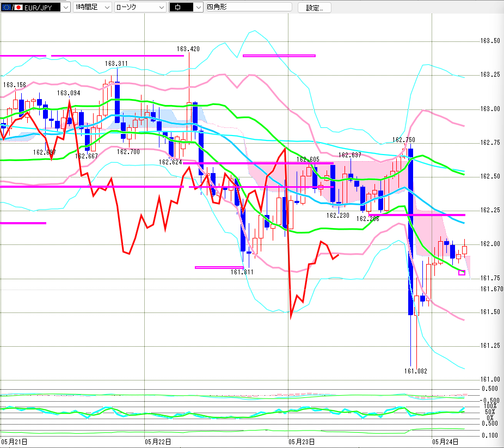Click the 05月22日 date axis label

158,442
